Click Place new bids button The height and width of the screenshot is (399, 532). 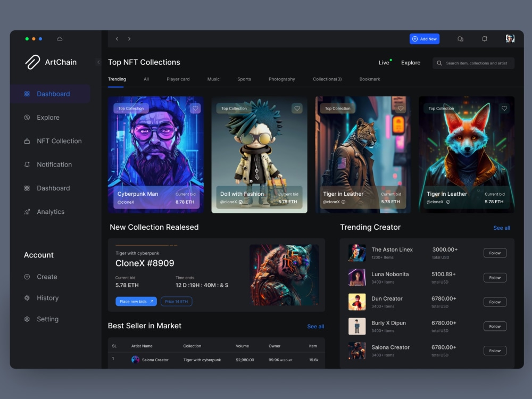tap(136, 301)
